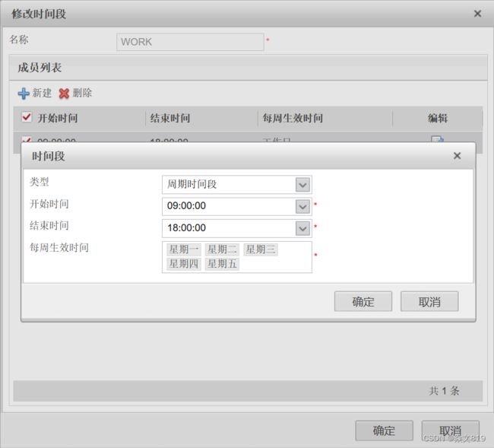Screen dimensions: 494x448
Task: Click 取消 in the 时间段 dialog
Action: tap(429, 301)
